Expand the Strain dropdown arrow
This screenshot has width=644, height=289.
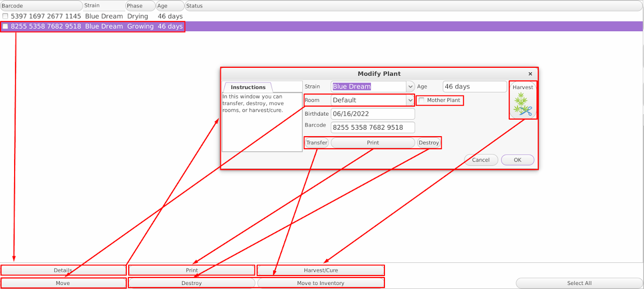click(410, 86)
